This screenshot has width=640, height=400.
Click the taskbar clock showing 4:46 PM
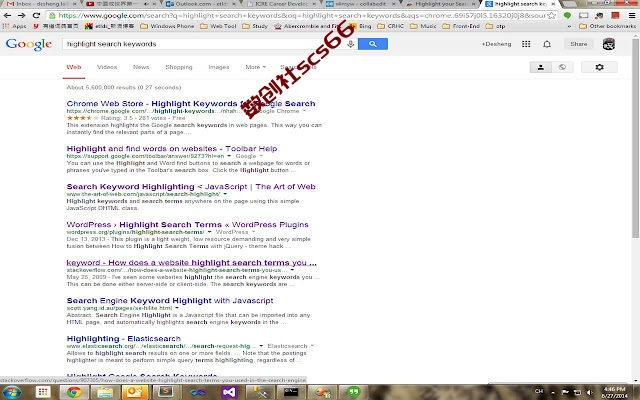pyautogui.click(x=614, y=393)
